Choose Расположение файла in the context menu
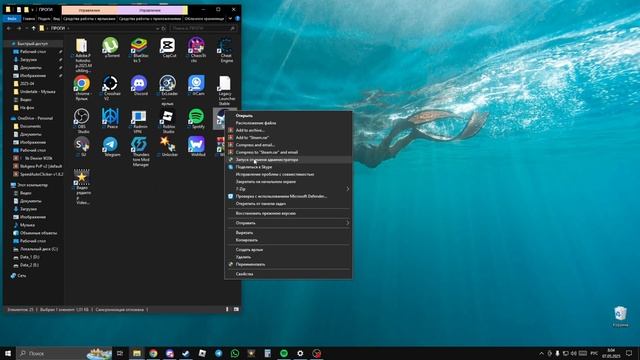 pos(288,123)
